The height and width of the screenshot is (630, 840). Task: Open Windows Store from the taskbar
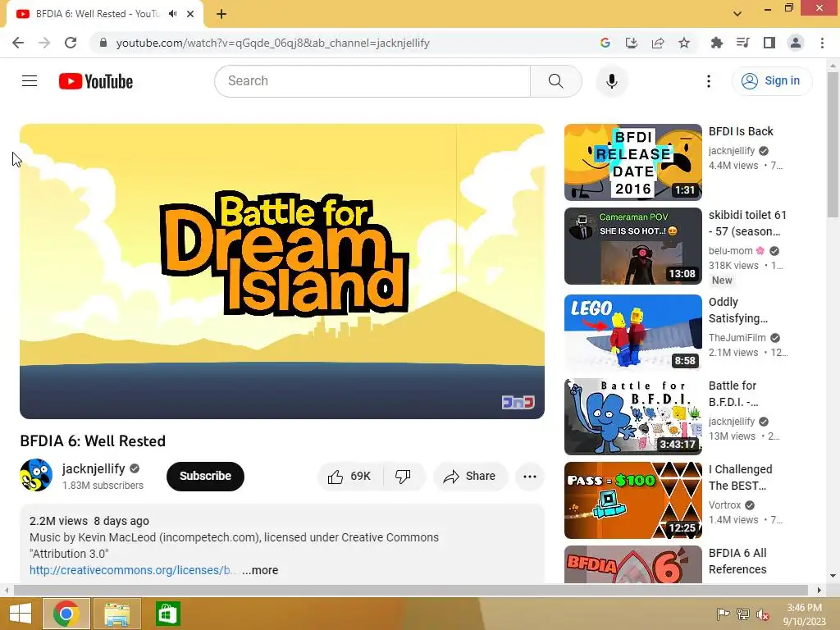pos(167,614)
